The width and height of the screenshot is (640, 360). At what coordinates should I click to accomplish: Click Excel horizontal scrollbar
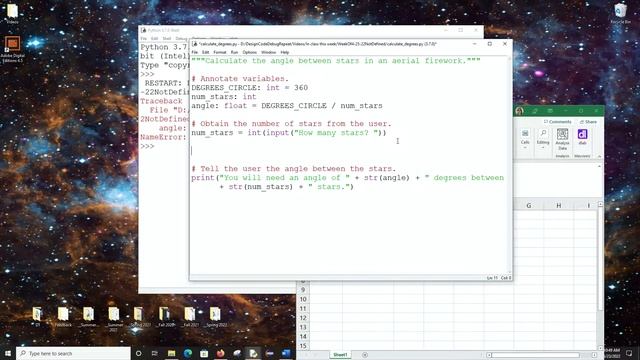[x=535, y=355]
